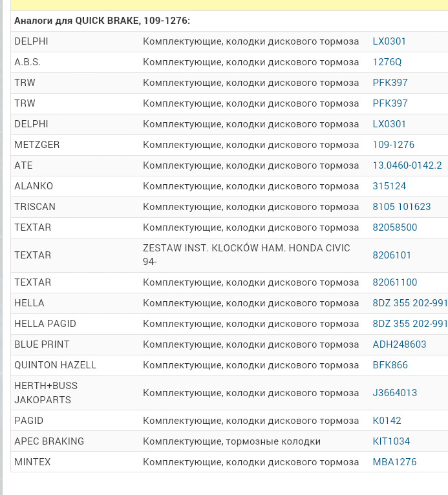Click the ZESTAW INST. KLOCKÓW description text
This screenshot has height=495, width=448.
point(246,255)
